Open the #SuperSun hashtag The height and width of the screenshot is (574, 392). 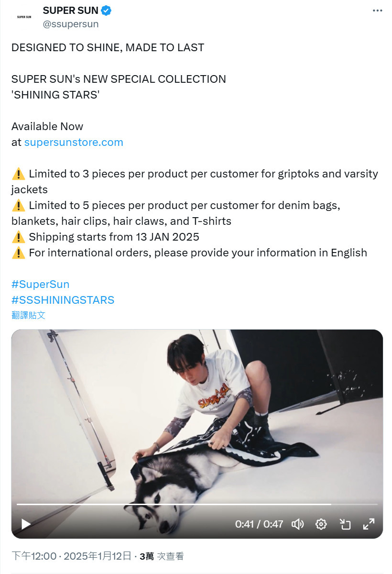[40, 284]
